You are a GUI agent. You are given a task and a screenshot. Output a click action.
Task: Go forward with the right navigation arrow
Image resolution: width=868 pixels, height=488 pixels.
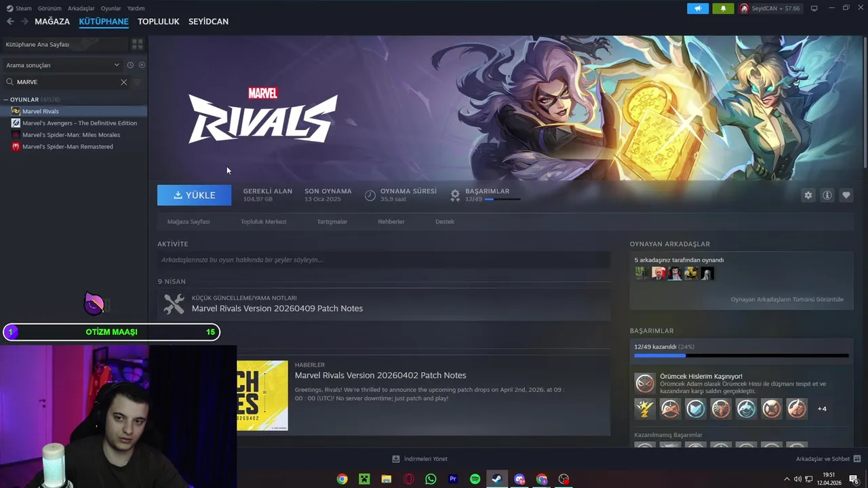point(24,22)
